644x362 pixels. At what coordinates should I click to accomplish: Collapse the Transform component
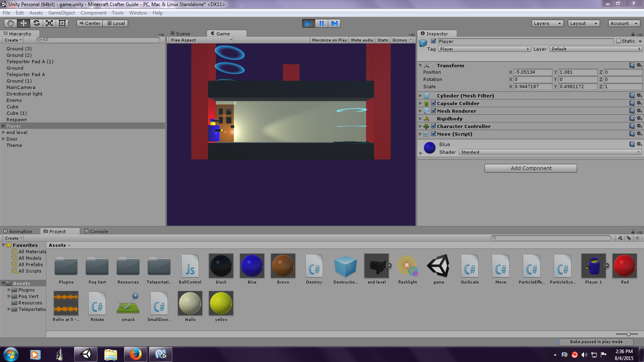click(x=420, y=65)
